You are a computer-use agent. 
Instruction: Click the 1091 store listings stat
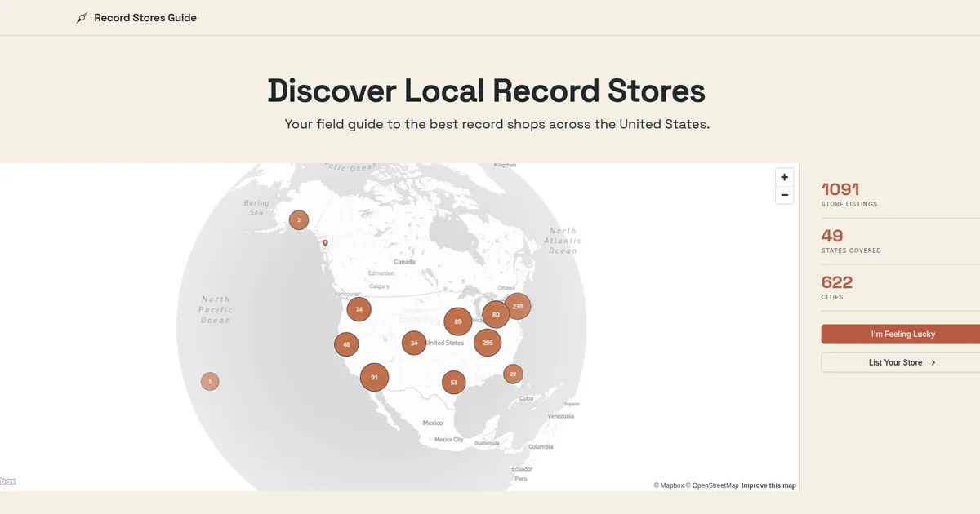[849, 194]
